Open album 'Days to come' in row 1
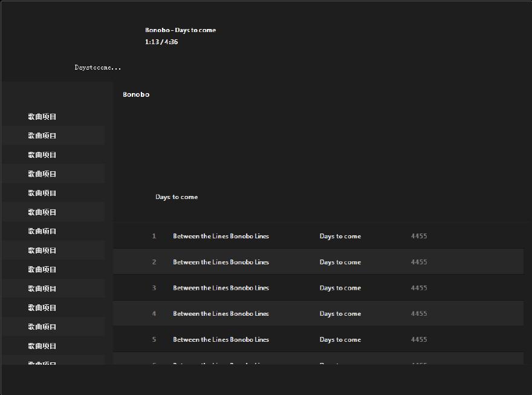532x395 pixels. tap(340, 236)
